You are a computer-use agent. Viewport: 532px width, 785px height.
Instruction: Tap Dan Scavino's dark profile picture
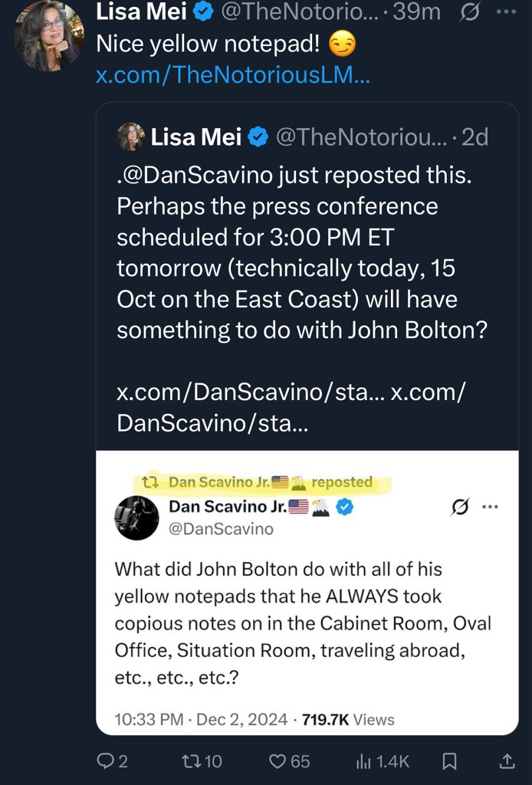point(136,517)
